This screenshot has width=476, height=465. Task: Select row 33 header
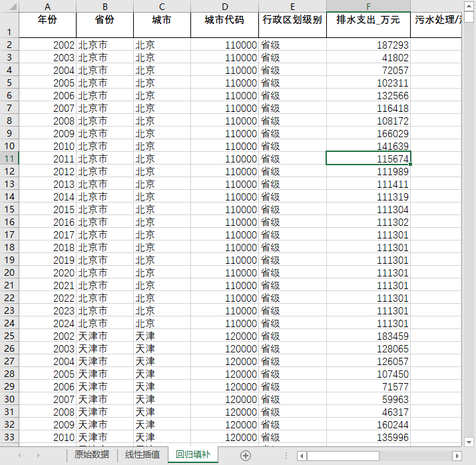pyautogui.click(x=9, y=437)
